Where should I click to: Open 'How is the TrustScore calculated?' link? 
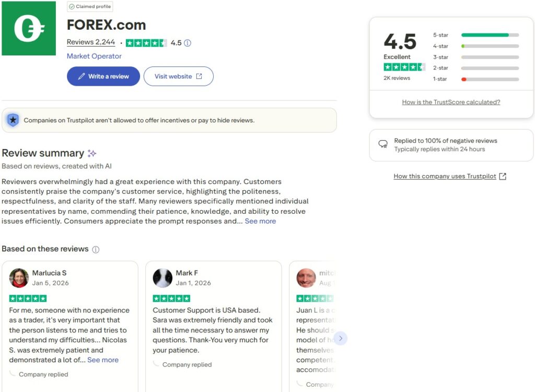click(x=451, y=102)
